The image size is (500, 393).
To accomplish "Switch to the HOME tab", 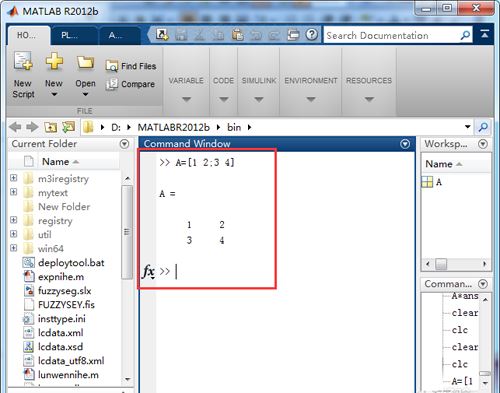I will click(x=28, y=35).
